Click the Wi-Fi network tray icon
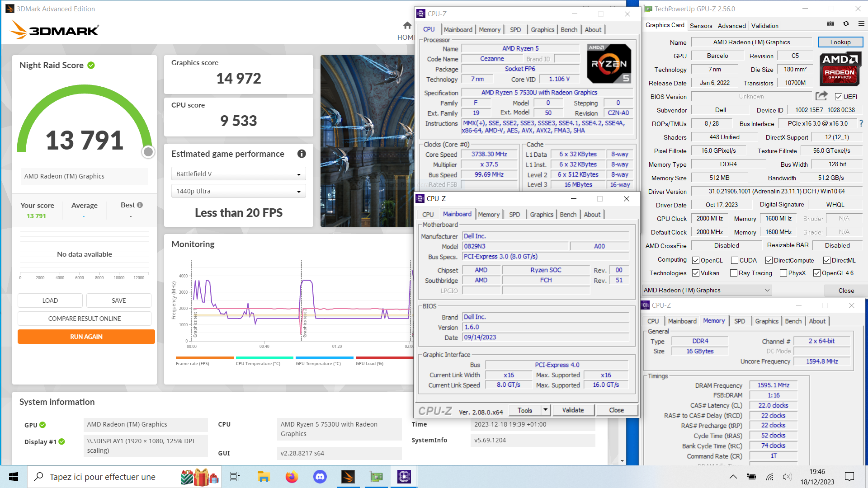868x488 pixels. [769, 477]
